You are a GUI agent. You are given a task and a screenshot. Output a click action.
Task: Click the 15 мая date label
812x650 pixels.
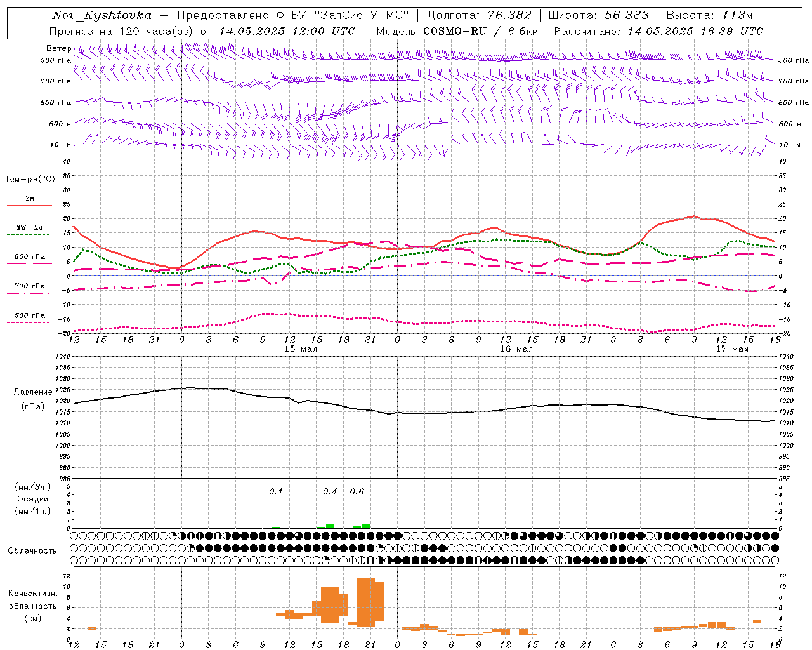301,348
